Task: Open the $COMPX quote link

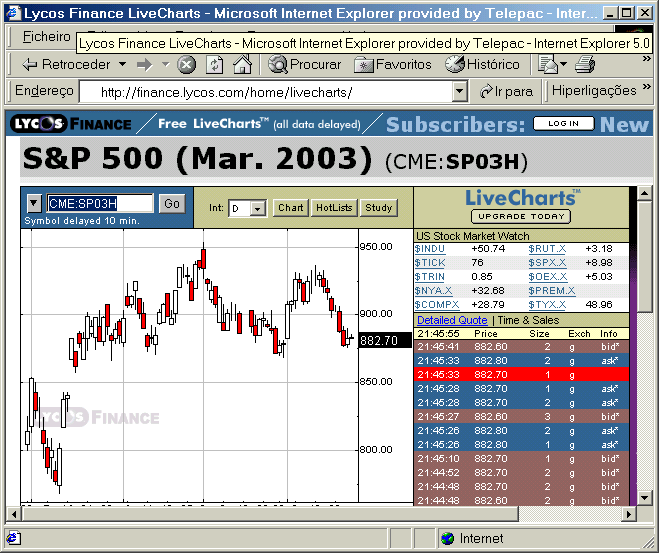Action: tap(437, 305)
